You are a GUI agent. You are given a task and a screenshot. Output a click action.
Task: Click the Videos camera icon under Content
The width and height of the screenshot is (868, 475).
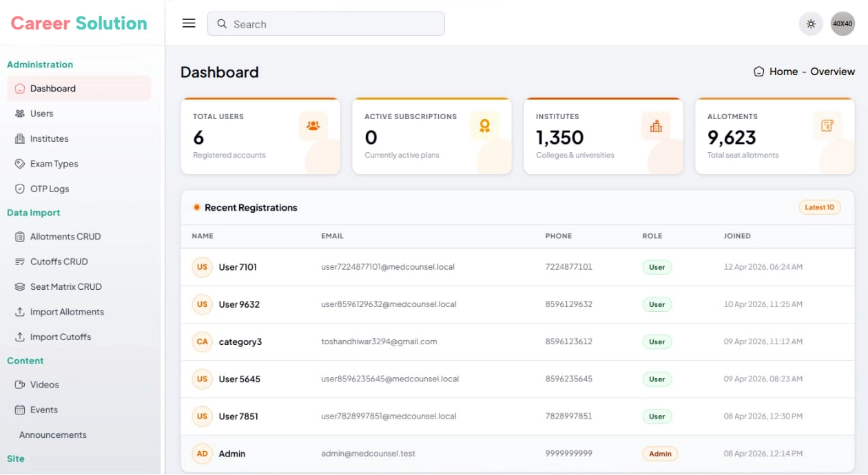tap(19, 385)
